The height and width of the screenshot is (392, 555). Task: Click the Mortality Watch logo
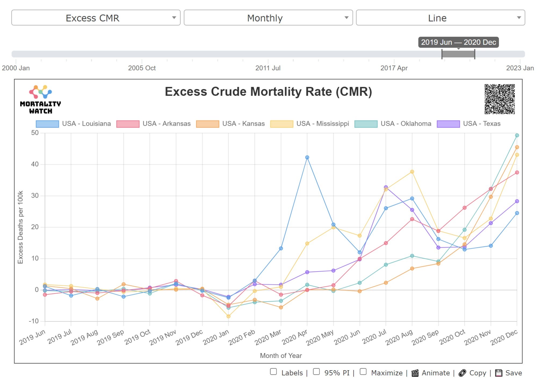(41, 99)
